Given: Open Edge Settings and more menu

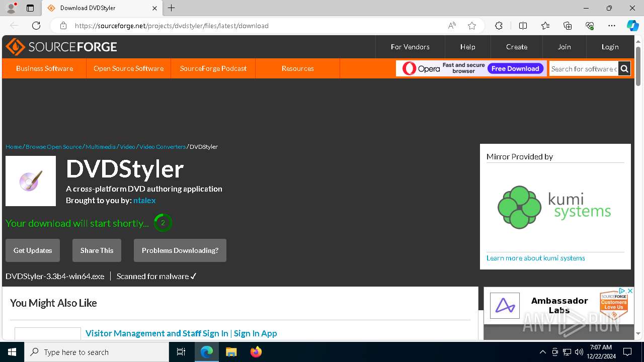Looking at the screenshot, I should 612,26.
